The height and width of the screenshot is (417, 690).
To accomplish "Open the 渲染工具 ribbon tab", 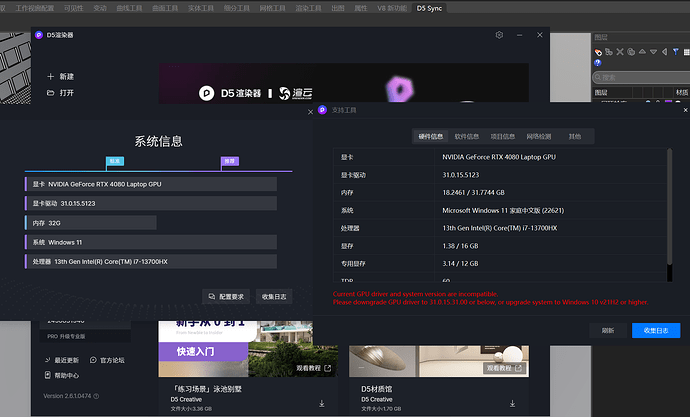I will [308, 8].
